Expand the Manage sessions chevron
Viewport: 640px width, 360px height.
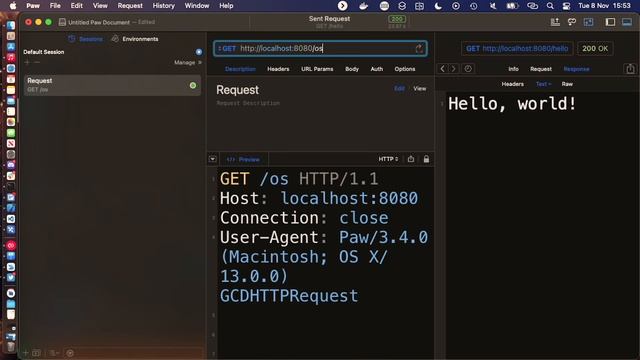pos(200,62)
